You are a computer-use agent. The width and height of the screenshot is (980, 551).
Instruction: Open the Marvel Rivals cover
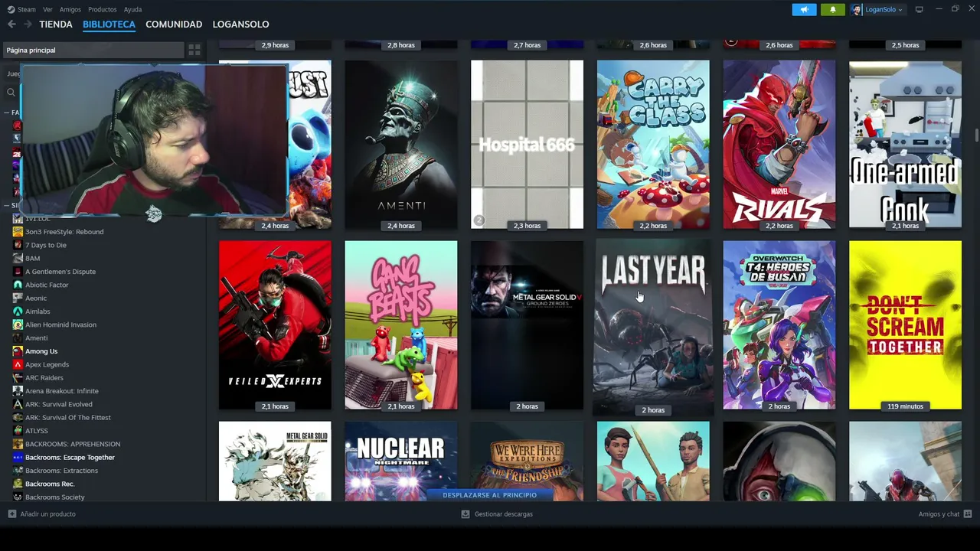(x=779, y=145)
